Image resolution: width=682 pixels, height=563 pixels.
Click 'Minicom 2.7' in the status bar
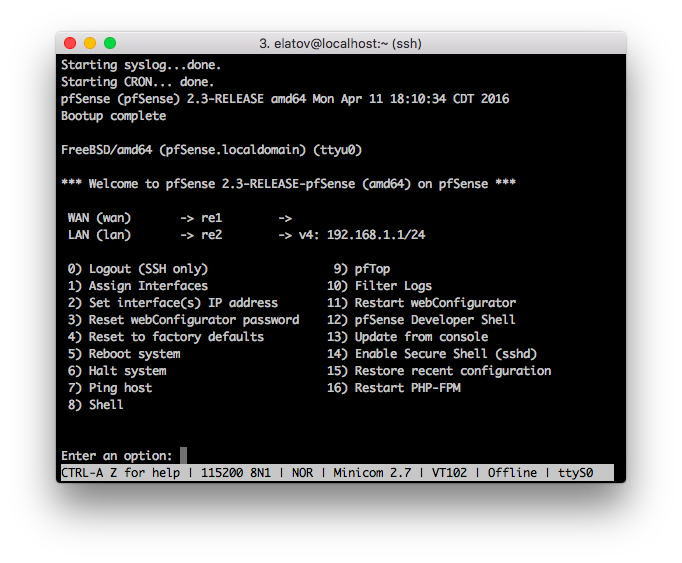tap(372, 473)
